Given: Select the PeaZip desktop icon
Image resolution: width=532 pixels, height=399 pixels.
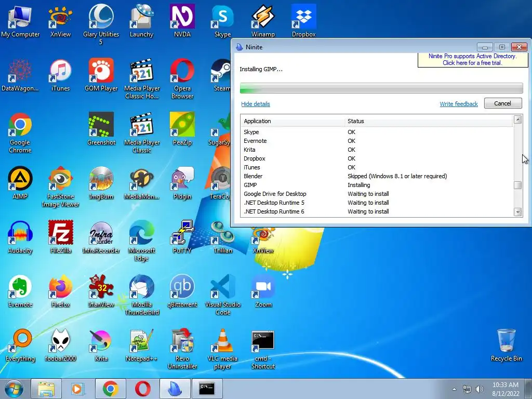Looking at the screenshot, I should [x=182, y=128].
